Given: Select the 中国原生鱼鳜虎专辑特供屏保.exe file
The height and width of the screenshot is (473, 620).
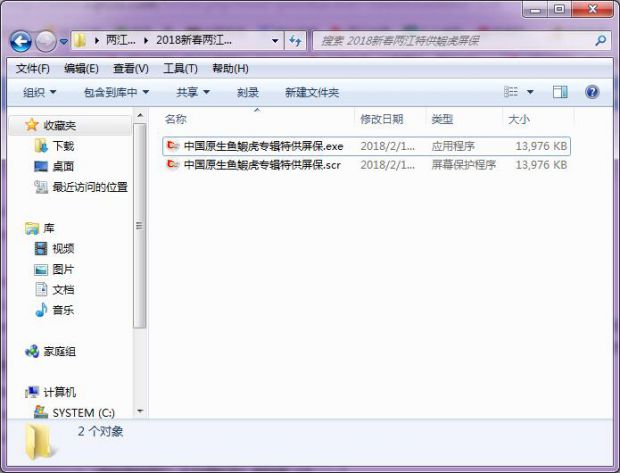Looking at the screenshot, I should click(262, 146).
